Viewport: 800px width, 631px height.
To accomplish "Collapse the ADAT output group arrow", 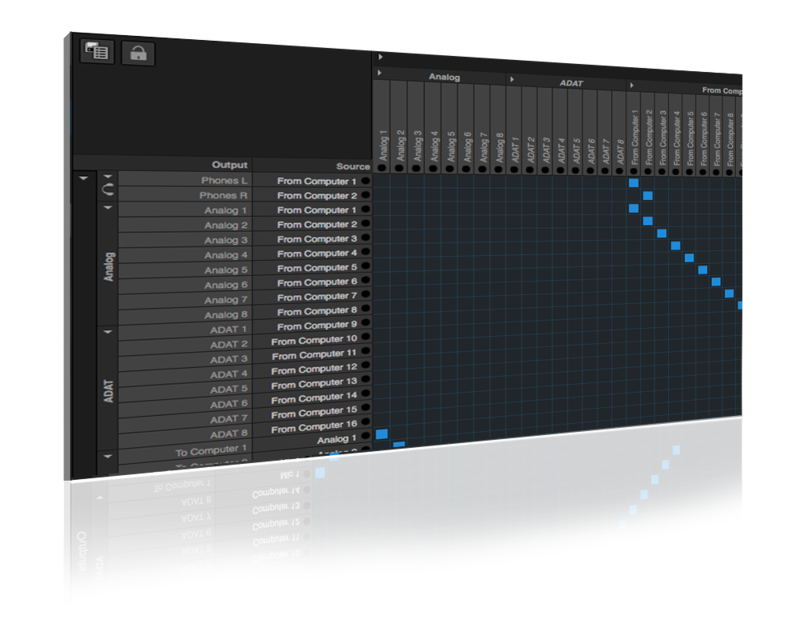I will click(108, 332).
